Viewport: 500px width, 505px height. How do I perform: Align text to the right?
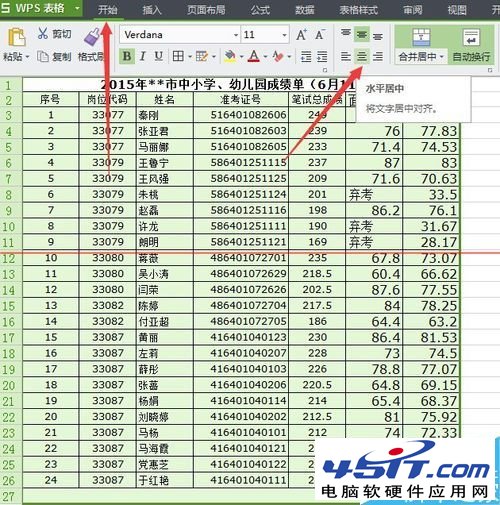click(378, 56)
